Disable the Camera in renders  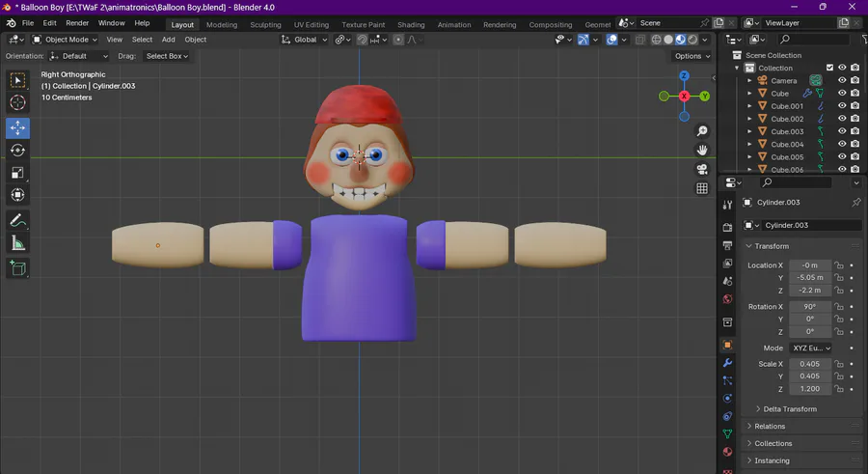[x=854, y=81]
